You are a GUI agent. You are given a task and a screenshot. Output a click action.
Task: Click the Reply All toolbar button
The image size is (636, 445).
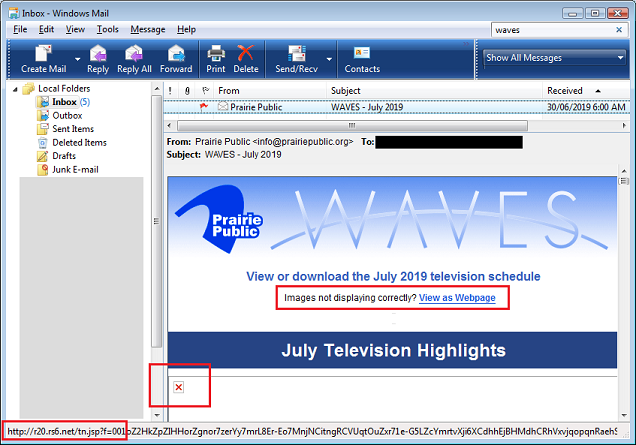[134, 59]
